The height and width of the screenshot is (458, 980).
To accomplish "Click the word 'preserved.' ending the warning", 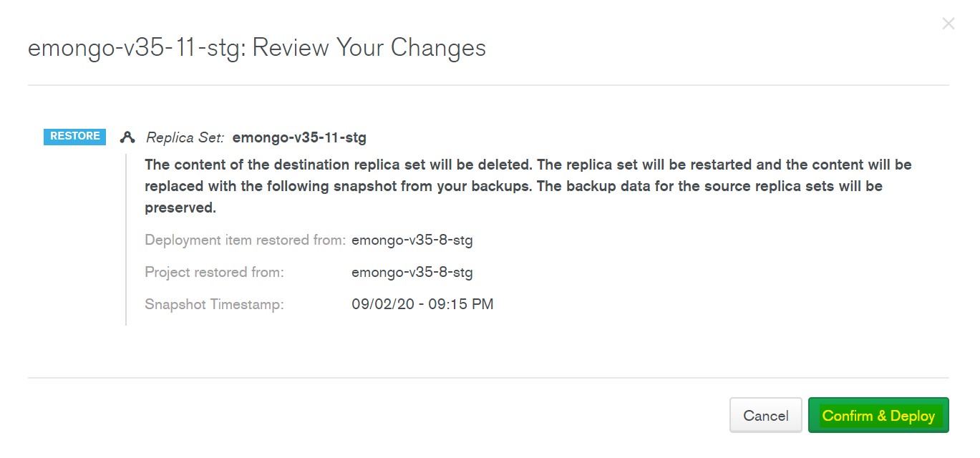I will 180,208.
